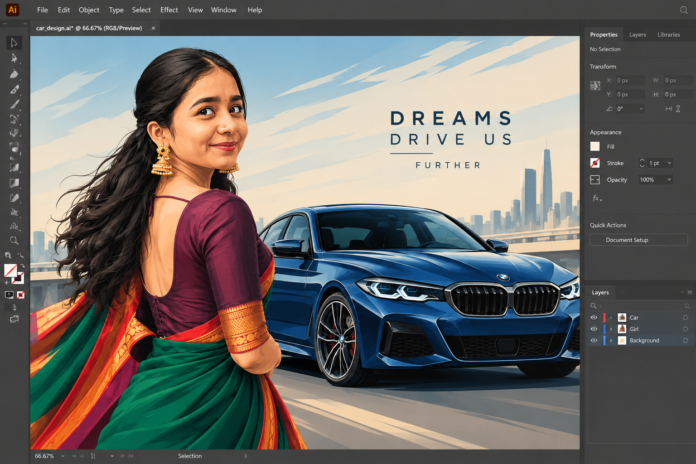Image resolution: width=696 pixels, height=464 pixels.
Task: Hide the Background layer with eye icon
Action: pos(594,341)
